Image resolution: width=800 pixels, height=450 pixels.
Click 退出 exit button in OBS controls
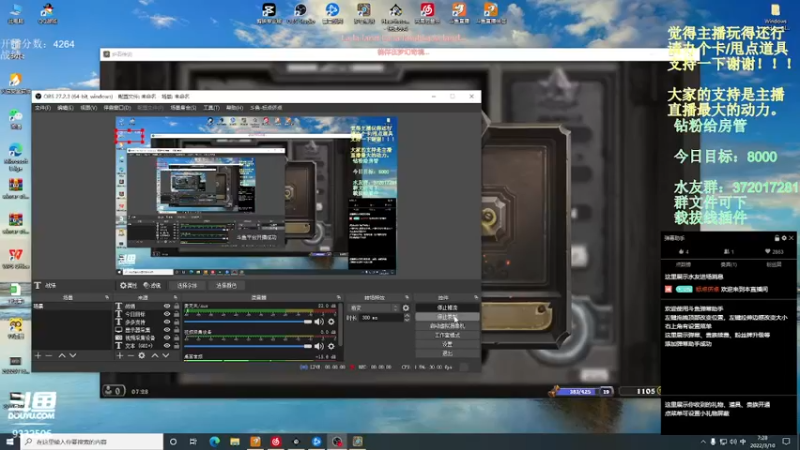pyautogui.click(x=447, y=353)
